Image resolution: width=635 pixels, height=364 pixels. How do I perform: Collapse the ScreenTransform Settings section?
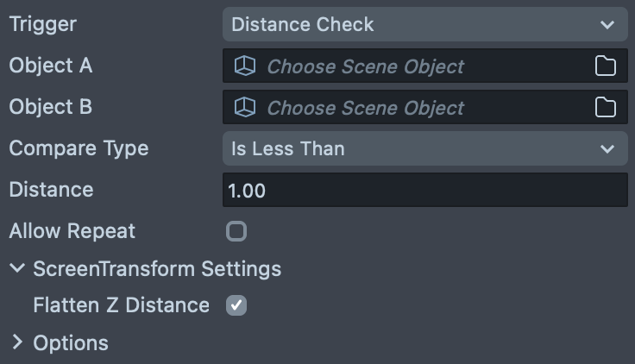tap(17, 269)
